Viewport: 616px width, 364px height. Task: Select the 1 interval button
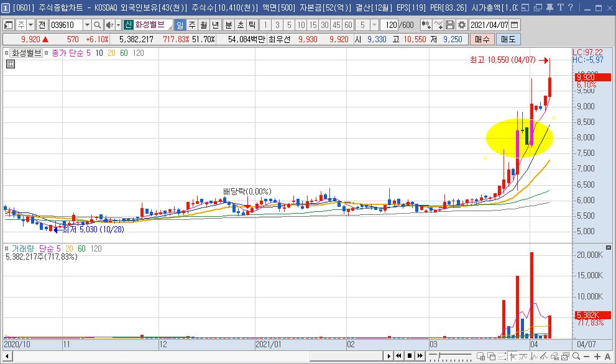coord(265,25)
